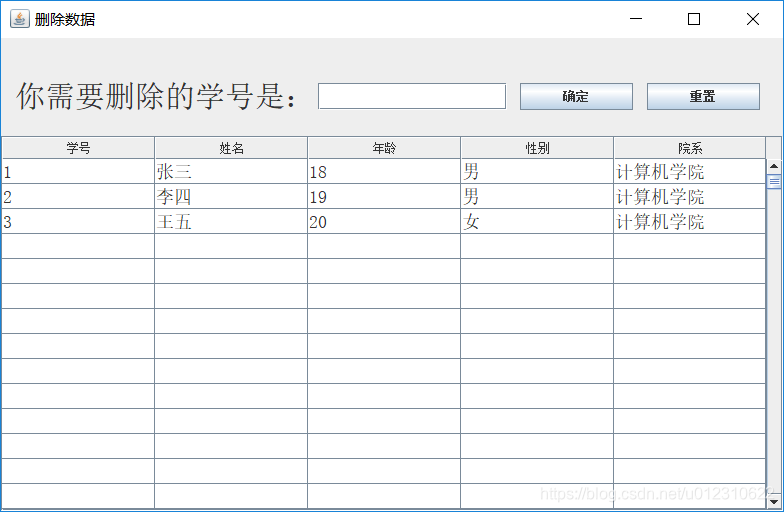The width and height of the screenshot is (784, 512).
Task: Click the 姓名 column header
Action: coord(231,148)
